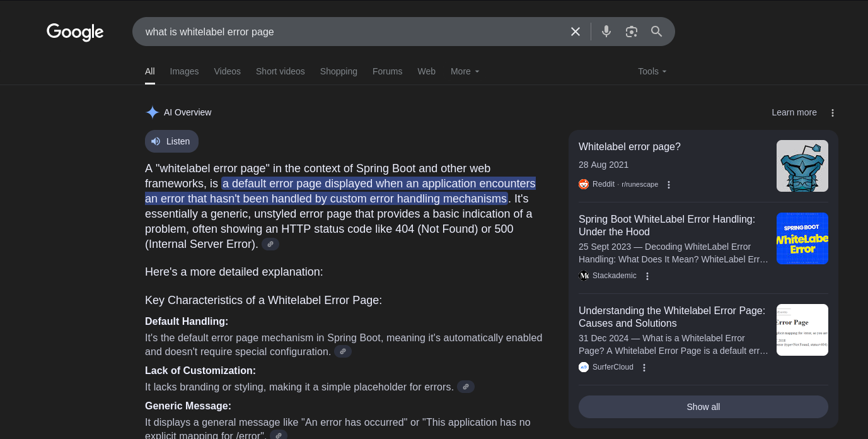
Task: Click the Reddit favicon
Action: click(x=584, y=184)
